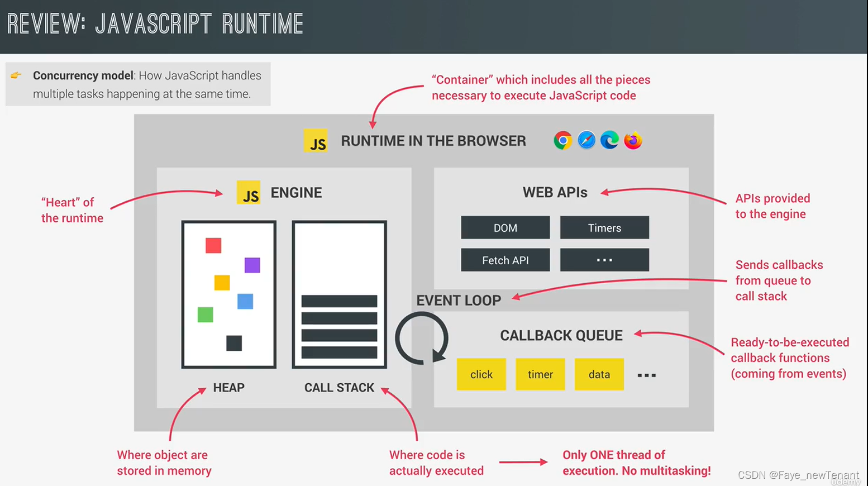
Task: Click the Heart of the runtime note
Action: (72, 210)
